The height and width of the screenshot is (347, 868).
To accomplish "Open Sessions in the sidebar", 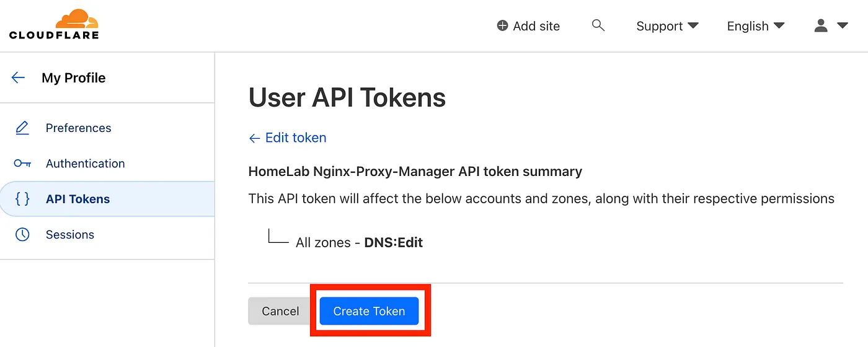I will [70, 234].
